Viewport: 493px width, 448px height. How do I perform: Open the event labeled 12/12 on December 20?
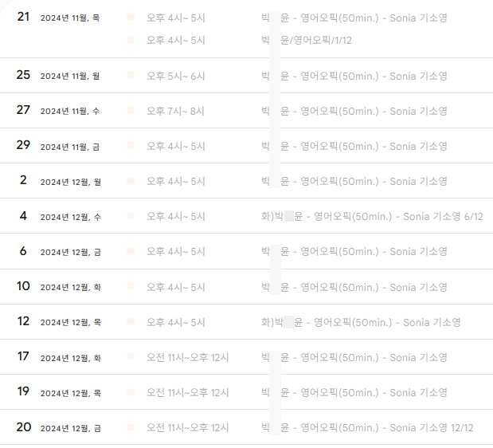(367, 428)
